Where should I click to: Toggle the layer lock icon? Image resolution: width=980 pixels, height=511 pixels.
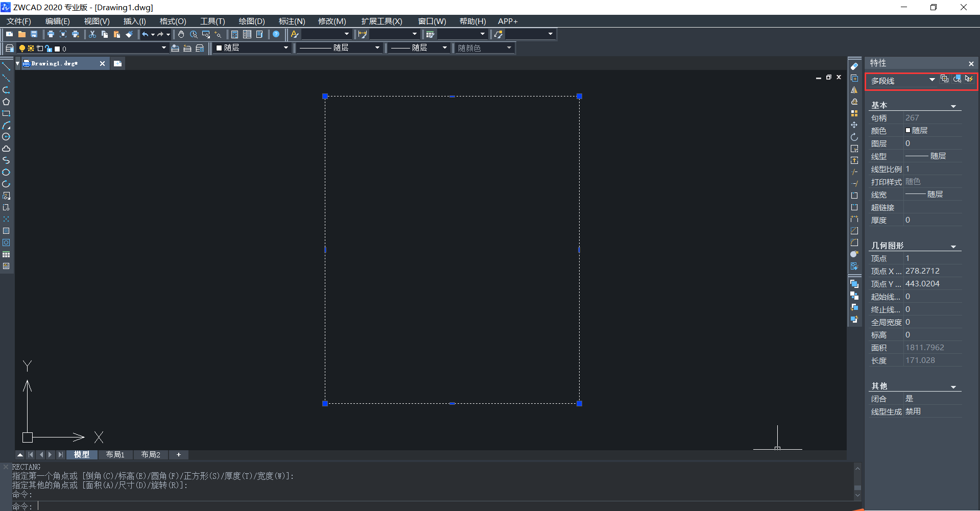click(49, 48)
